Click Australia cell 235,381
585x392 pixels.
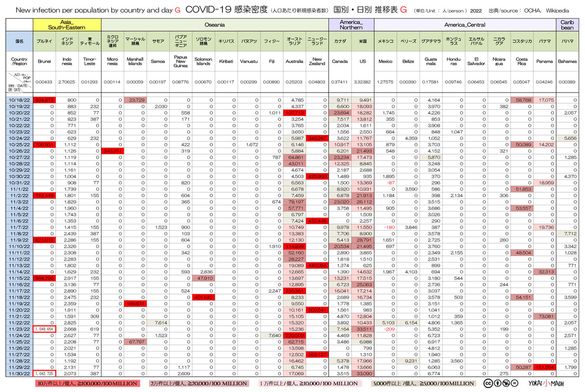294,291
